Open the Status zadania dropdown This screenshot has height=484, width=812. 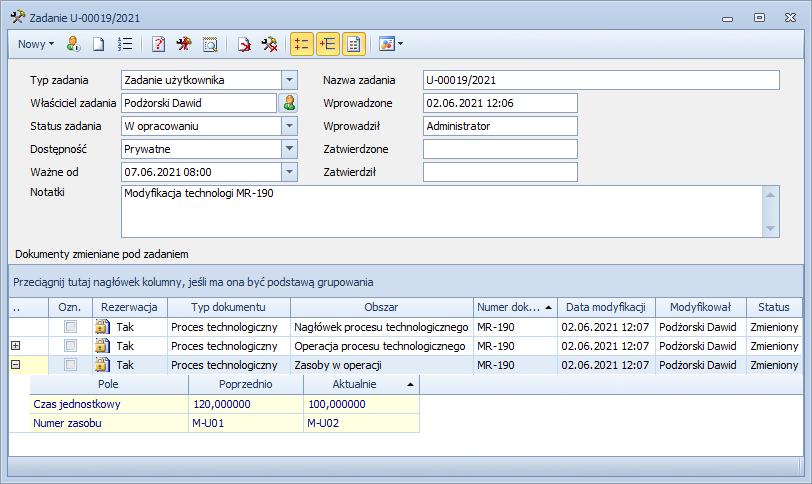289,126
